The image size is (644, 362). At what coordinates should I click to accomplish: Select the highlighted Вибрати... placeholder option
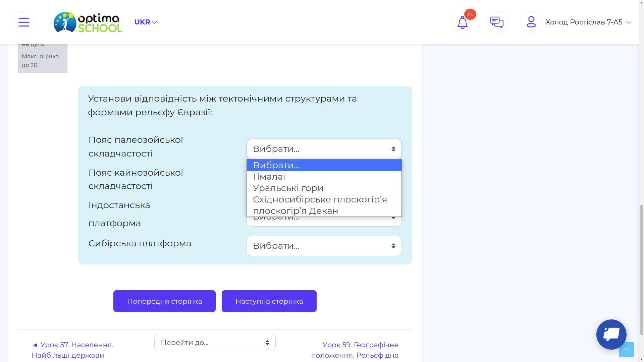point(276,165)
